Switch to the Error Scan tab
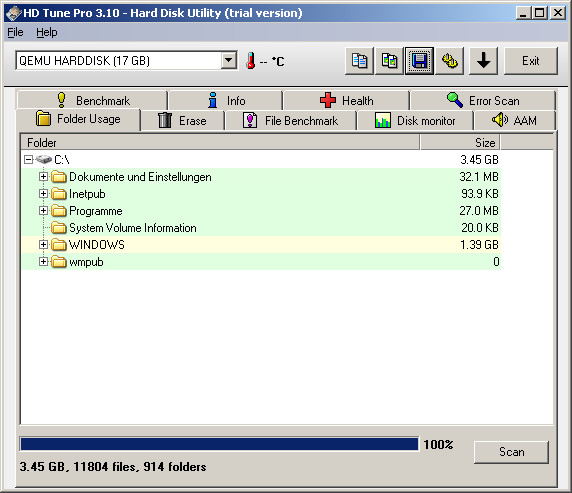 click(483, 100)
